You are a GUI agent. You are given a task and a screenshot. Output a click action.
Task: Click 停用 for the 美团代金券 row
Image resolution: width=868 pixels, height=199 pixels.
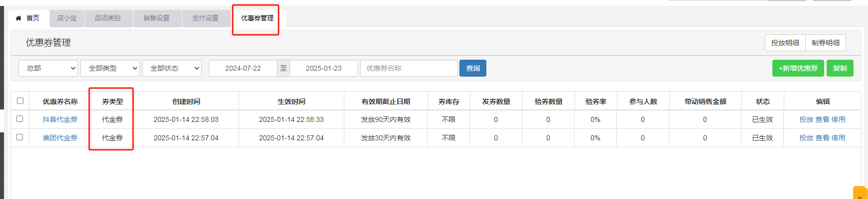(x=838, y=138)
